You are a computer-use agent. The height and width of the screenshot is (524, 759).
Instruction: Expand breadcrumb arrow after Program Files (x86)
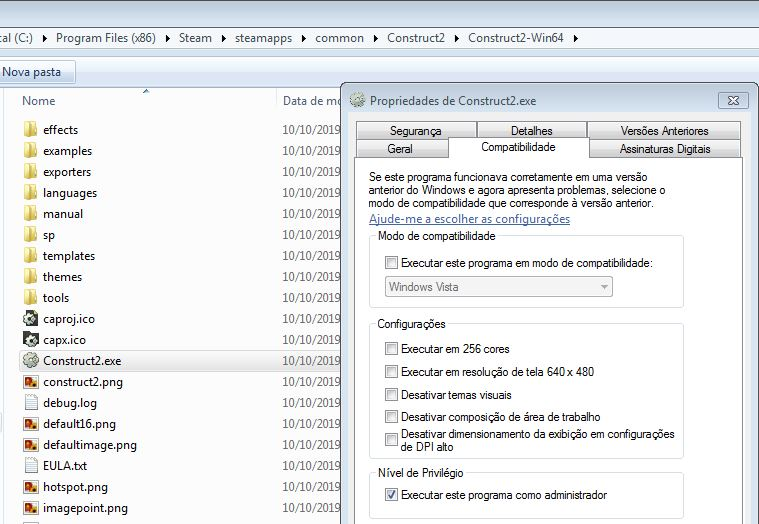[167, 38]
